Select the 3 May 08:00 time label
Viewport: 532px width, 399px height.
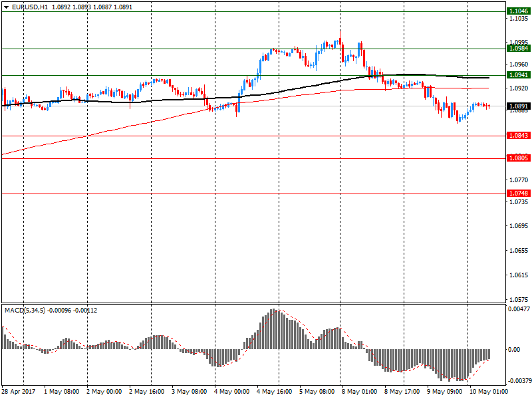[190, 392]
